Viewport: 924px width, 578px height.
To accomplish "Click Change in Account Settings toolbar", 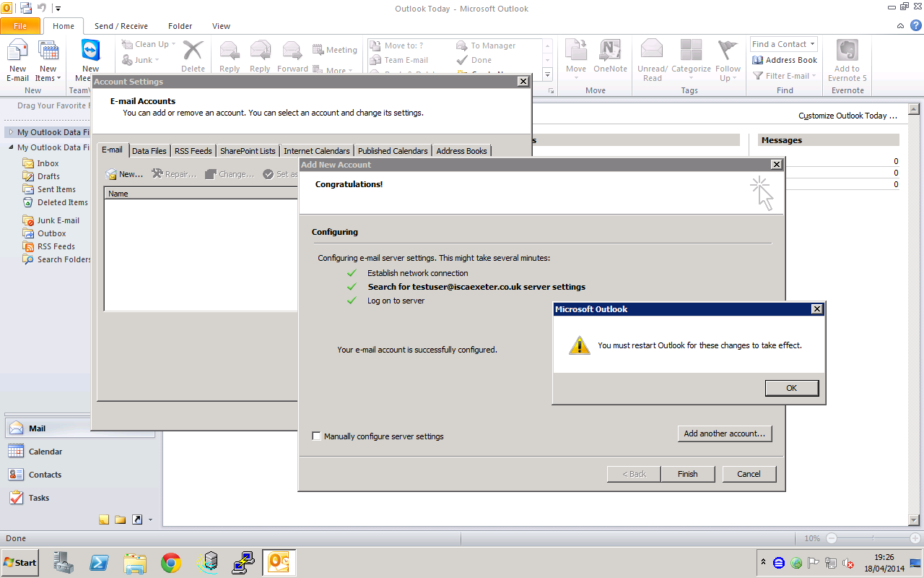I will (230, 174).
